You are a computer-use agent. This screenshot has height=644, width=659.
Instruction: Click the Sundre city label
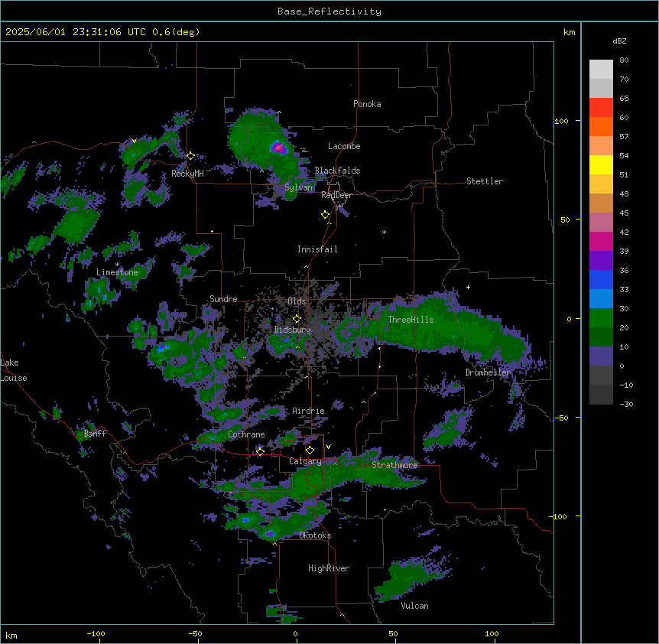click(x=223, y=299)
